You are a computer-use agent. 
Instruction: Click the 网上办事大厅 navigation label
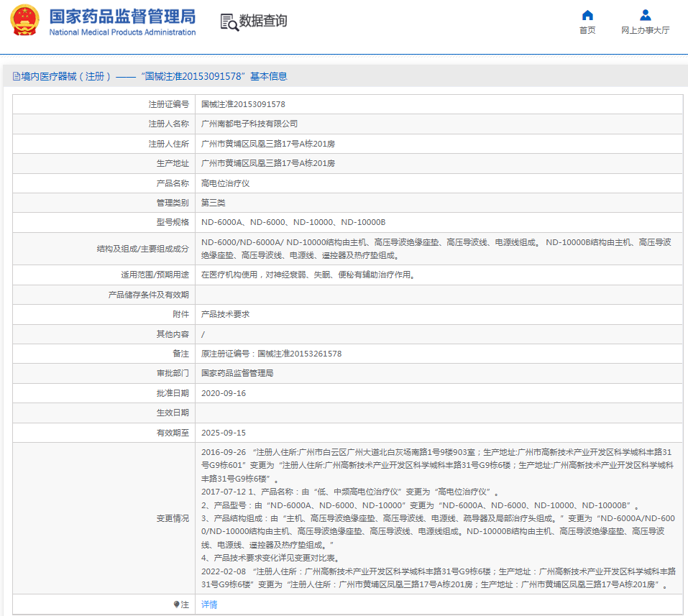coord(645,30)
